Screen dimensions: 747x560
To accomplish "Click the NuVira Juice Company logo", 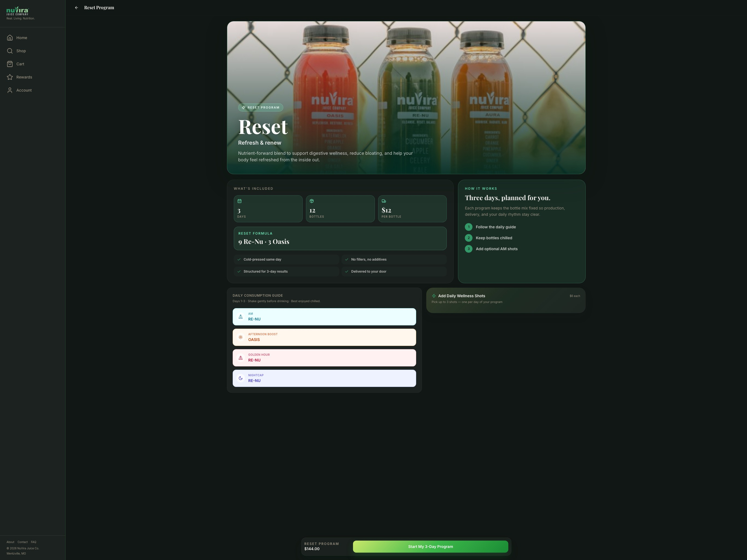I will tap(17, 11).
